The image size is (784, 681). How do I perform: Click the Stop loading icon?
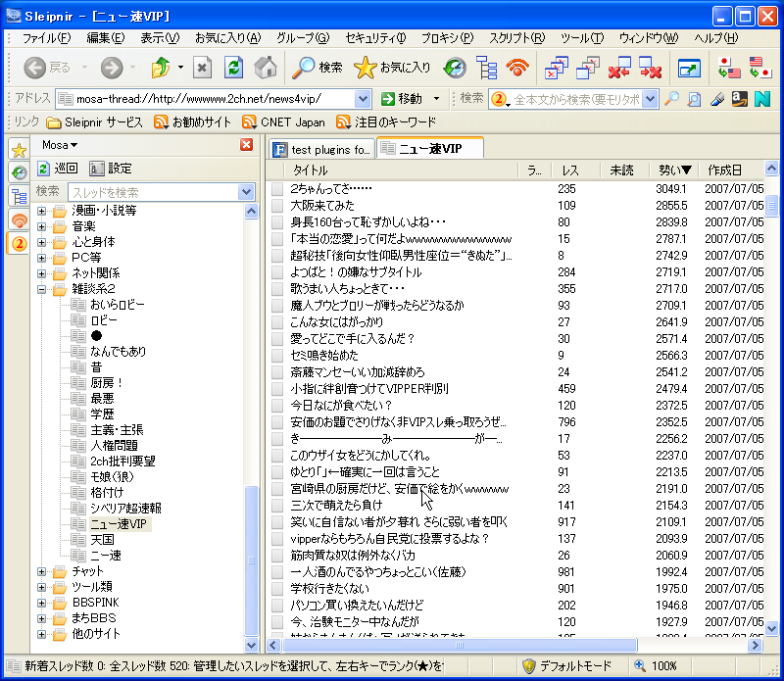coord(202,68)
